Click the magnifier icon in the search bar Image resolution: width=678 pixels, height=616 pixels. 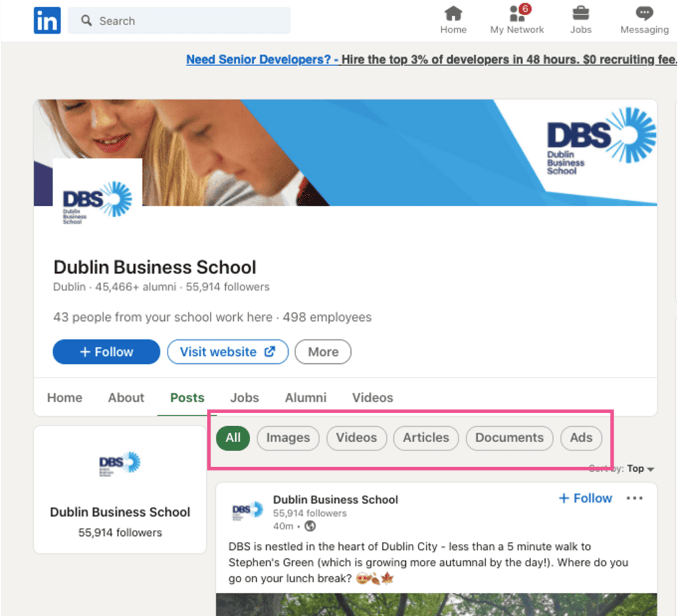(x=87, y=21)
